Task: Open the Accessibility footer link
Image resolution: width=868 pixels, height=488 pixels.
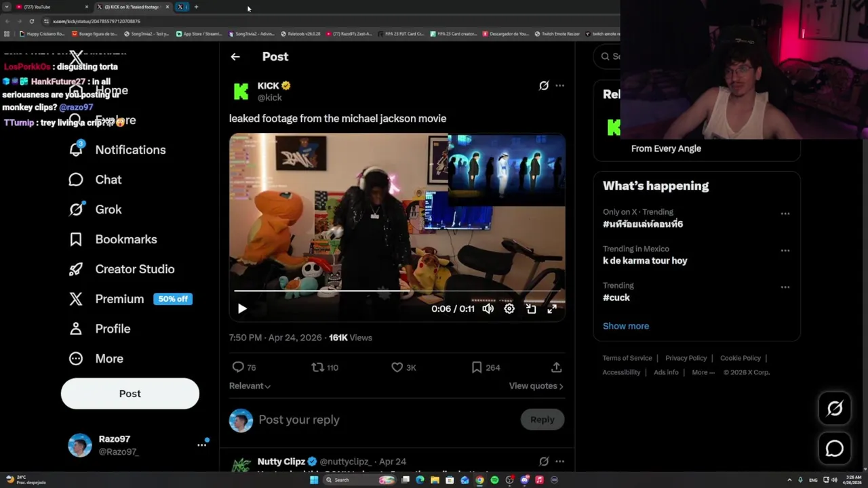Action: point(621,372)
